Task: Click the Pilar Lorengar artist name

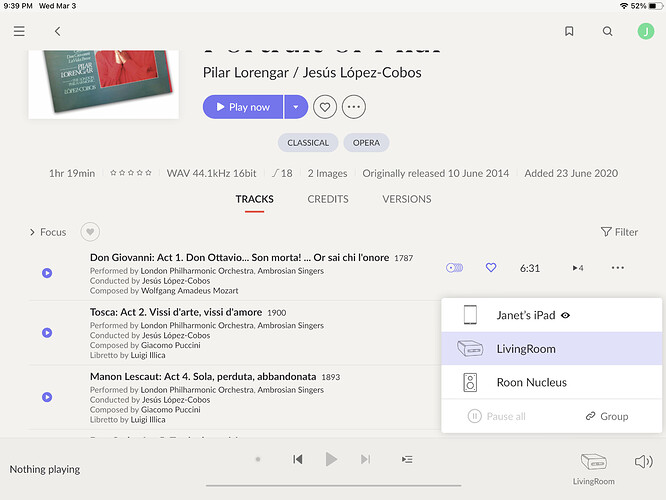Action: [x=246, y=73]
